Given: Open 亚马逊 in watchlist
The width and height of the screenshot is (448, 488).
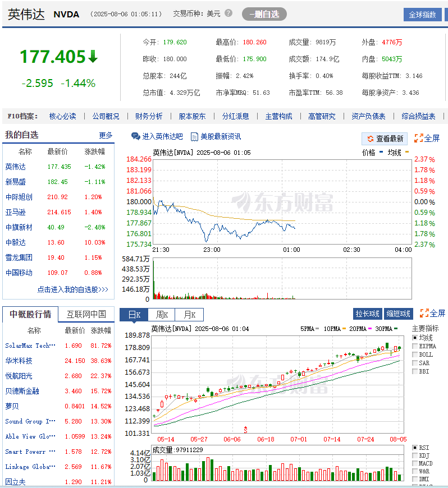Looking at the screenshot, I should (x=15, y=212).
